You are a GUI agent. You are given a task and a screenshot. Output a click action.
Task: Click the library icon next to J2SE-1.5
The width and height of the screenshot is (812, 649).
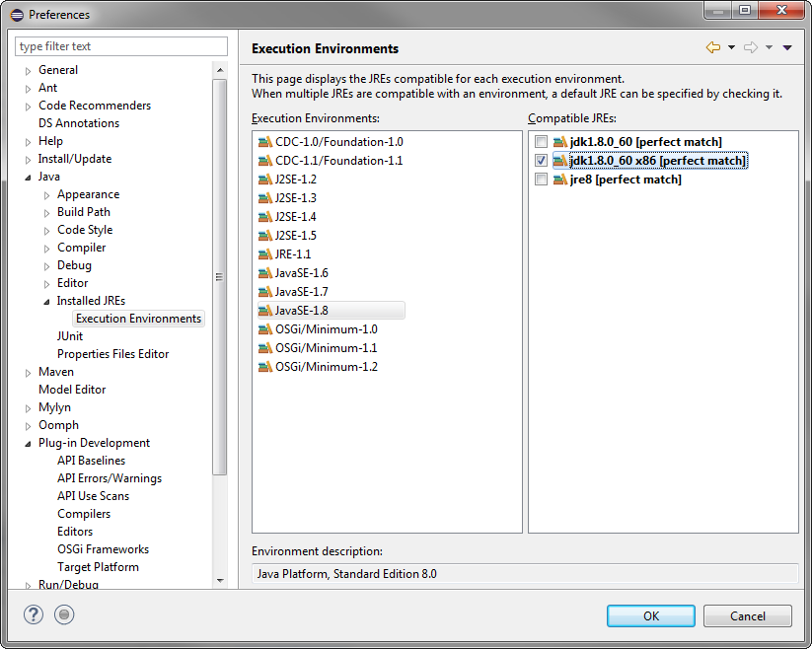point(265,236)
